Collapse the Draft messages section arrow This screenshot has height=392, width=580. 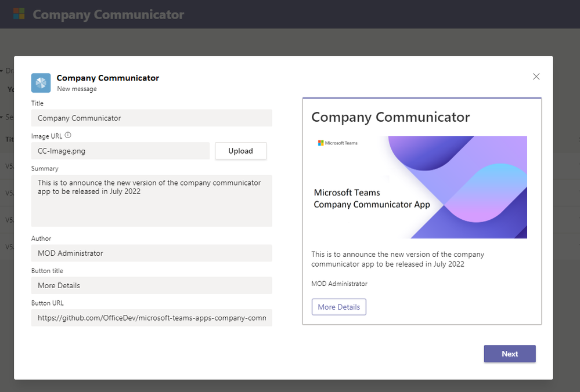[x=2, y=71]
